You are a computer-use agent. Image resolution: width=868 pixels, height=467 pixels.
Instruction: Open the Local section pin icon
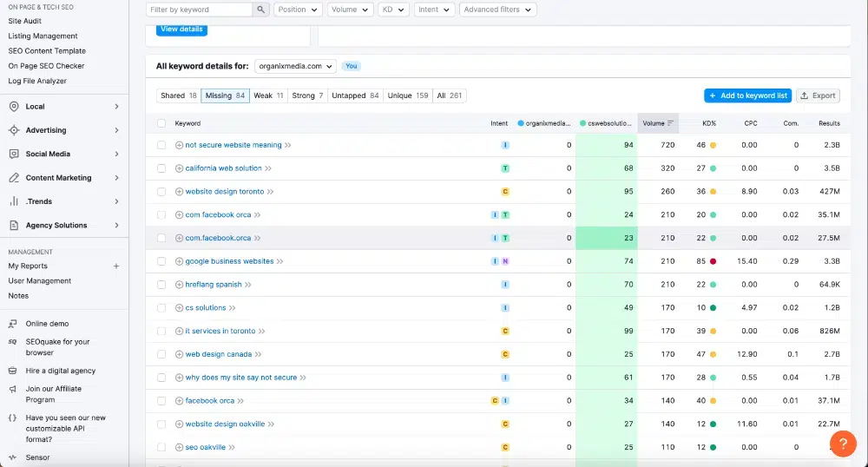[14, 106]
